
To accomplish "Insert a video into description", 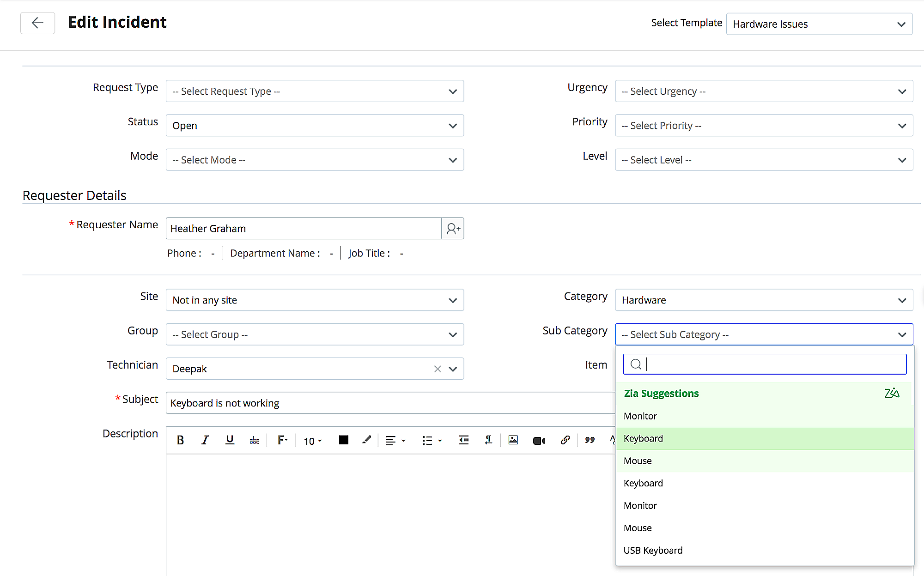I will pyautogui.click(x=539, y=441).
